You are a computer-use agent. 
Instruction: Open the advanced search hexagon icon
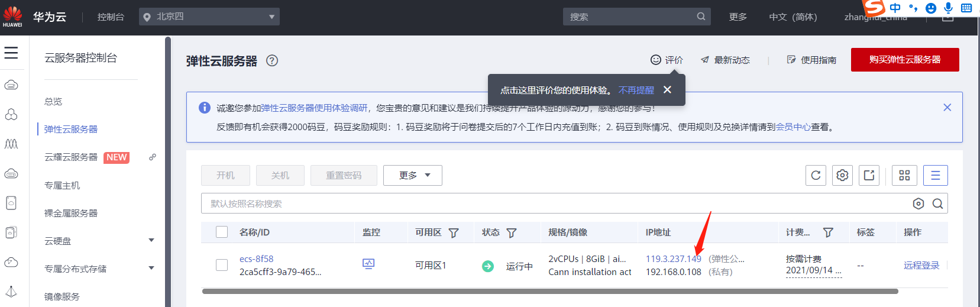[918, 203]
